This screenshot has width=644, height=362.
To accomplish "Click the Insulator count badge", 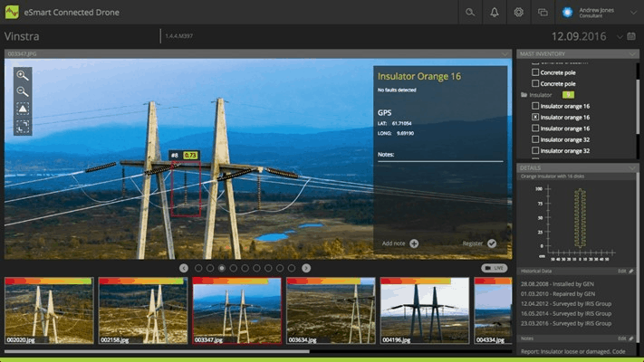I will click(568, 95).
